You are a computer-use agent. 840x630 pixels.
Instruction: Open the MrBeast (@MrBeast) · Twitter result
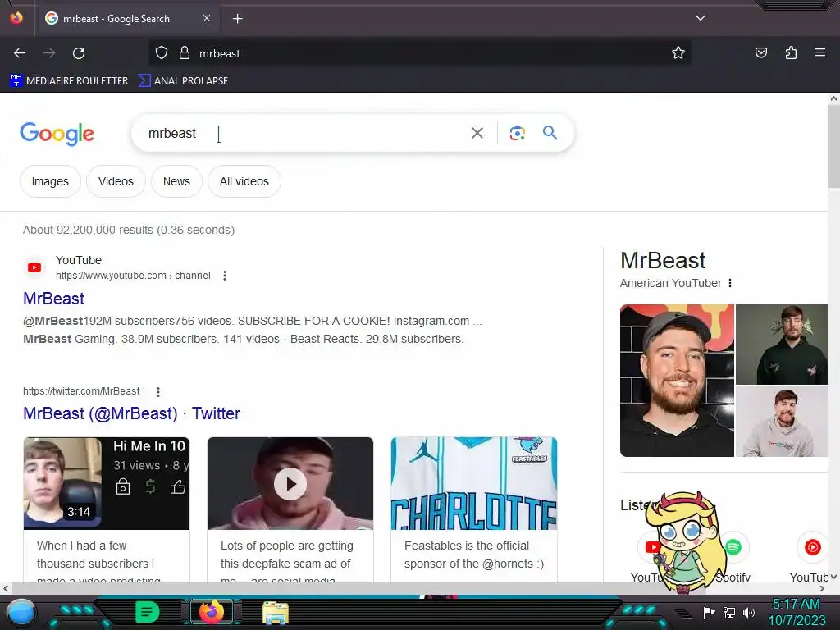[131, 413]
